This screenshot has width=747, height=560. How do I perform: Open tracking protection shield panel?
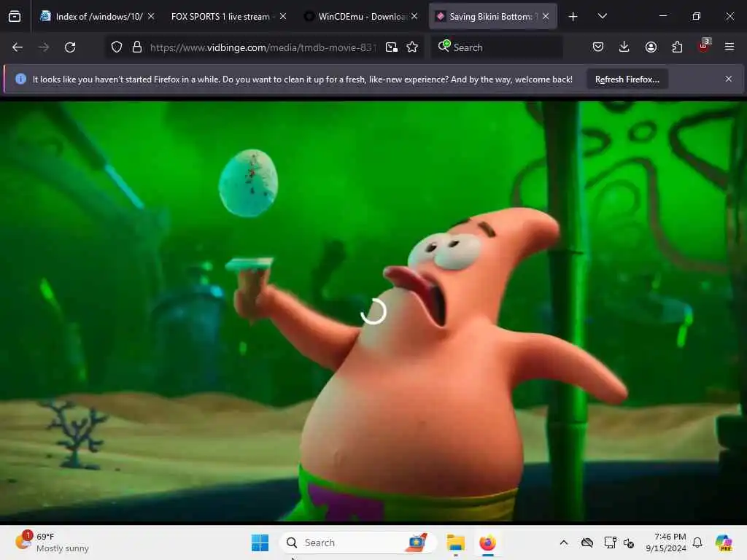117,47
